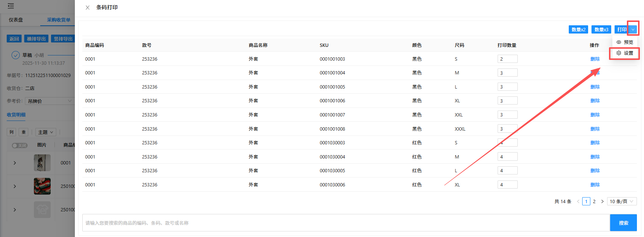
Task: Delete the SKU 0001001005 row
Action: [595, 87]
